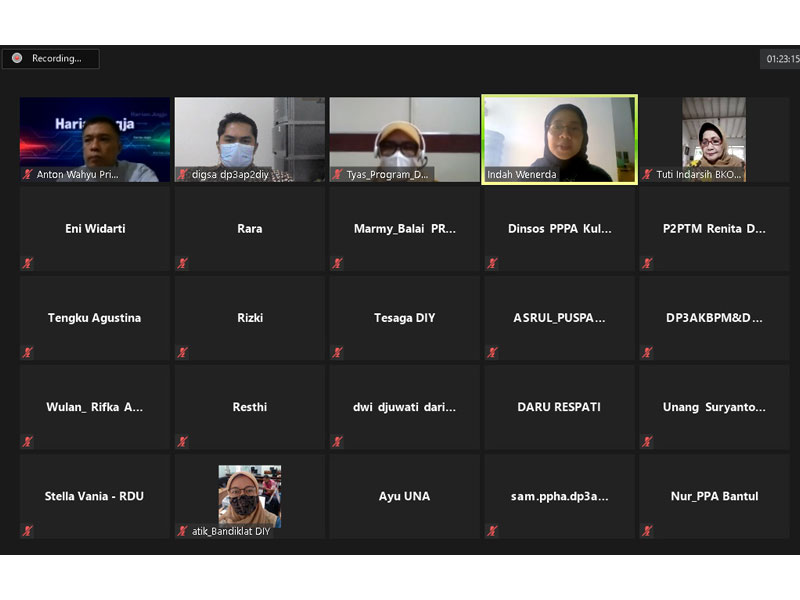Click the muted mic icon on Tengku Agustina's tile
800x600 pixels.
click(28, 353)
